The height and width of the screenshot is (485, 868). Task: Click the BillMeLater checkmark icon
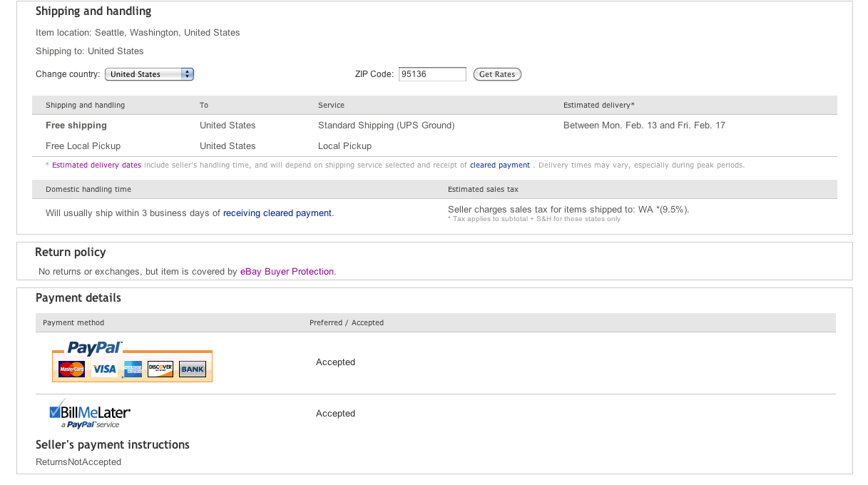click(56, 410)
